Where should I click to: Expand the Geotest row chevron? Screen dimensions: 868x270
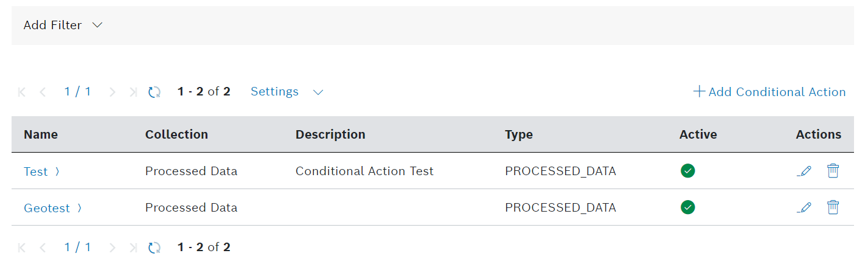(79, 208)
